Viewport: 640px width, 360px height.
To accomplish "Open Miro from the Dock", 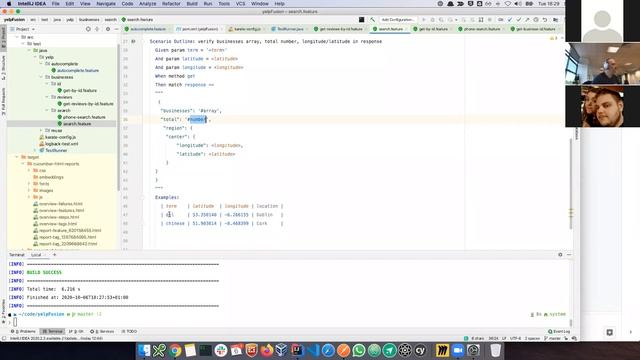I will tap(442, 350).
